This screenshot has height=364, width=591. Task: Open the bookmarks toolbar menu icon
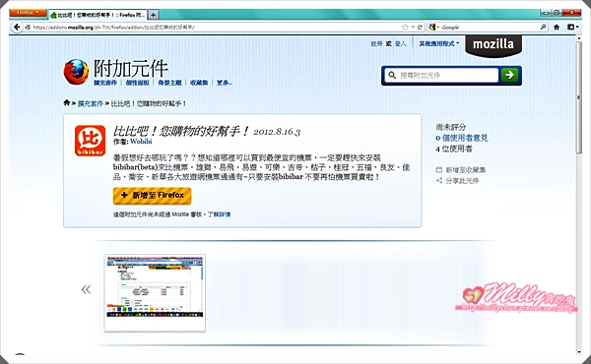click(x=572, y=28)
